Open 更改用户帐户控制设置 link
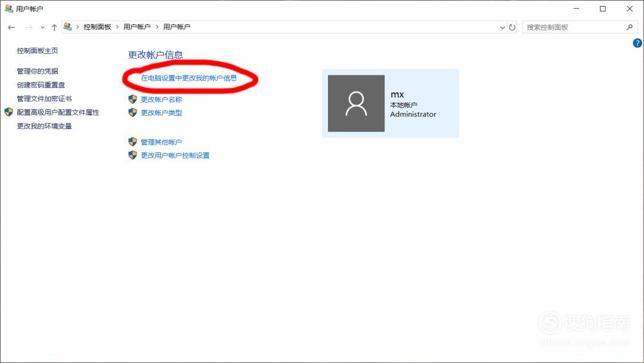The image size is (644, 363). pos(175,155)
